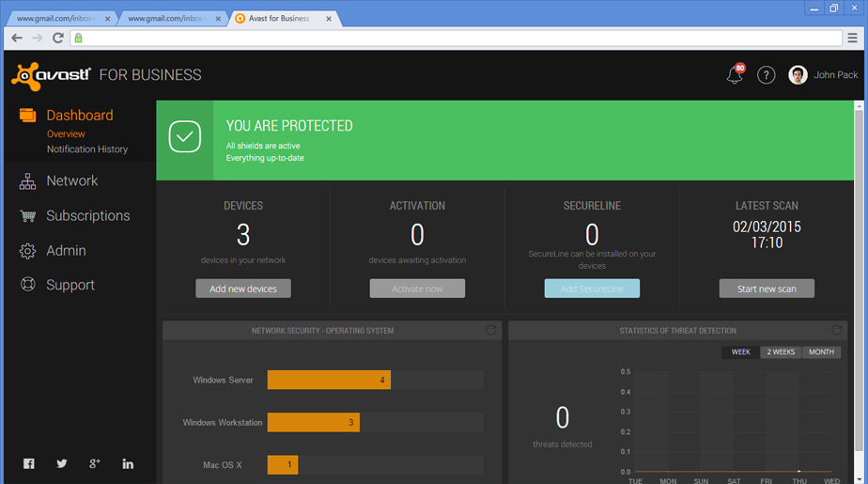Close the Avast for Business tab

pos(329,19)
